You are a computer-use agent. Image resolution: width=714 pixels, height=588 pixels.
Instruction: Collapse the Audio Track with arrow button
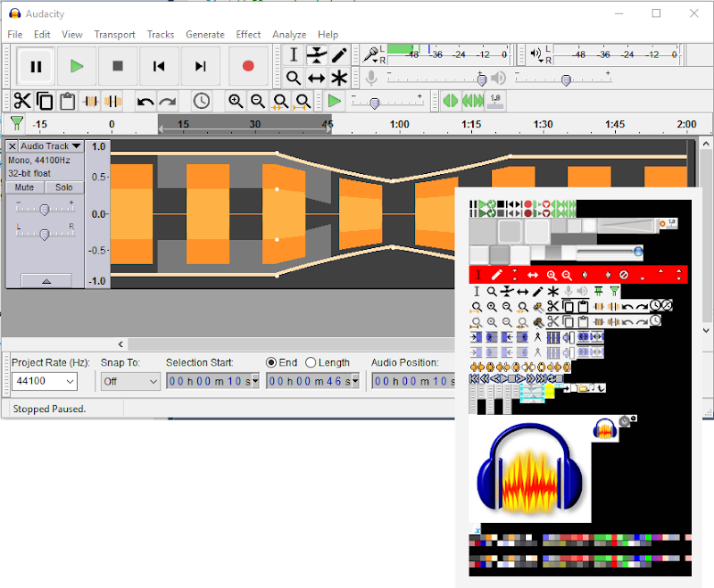click(x=46, y=281)
